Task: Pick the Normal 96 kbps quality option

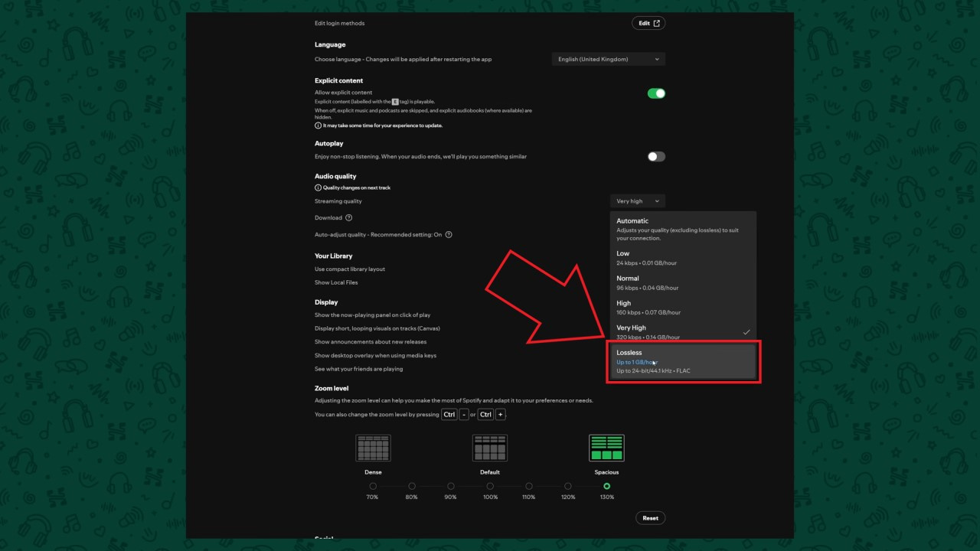Action: (x=683, y=282)
